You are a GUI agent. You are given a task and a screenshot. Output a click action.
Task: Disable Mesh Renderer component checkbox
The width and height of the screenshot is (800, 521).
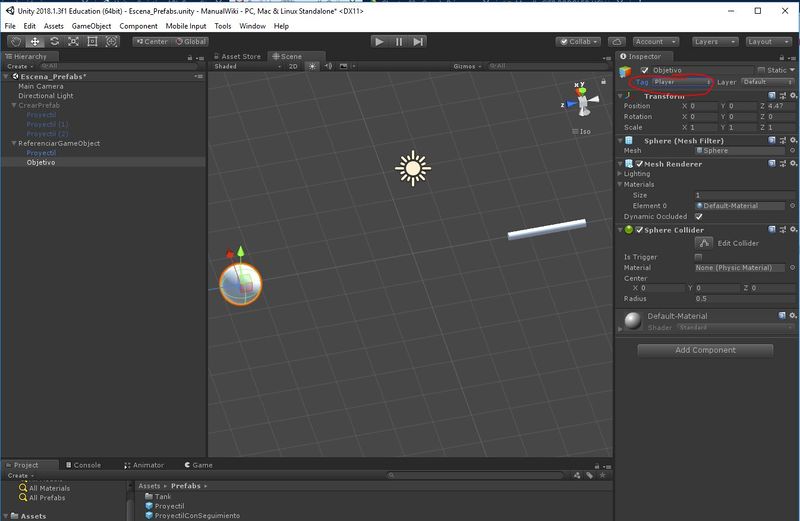pyautogui.click(x=639, y=164)
